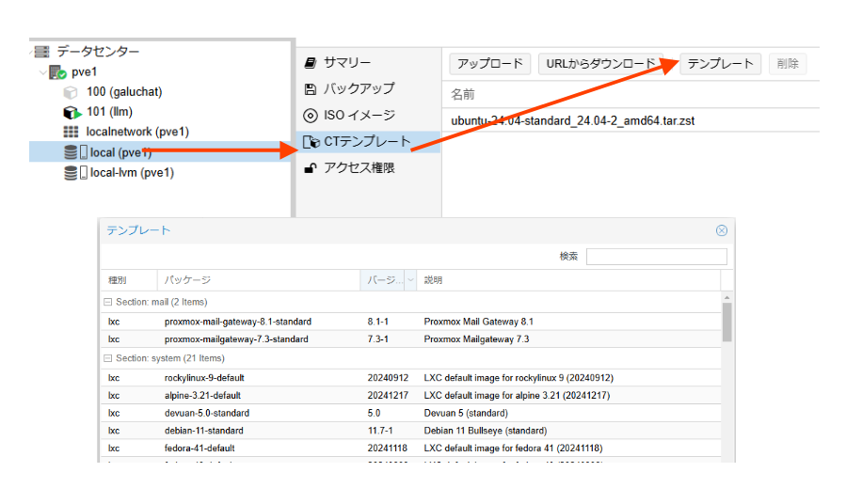The height and width of the screenshot is (504, 862).
Task: Collapse Section: system group
Action: [x=108, y=358]
